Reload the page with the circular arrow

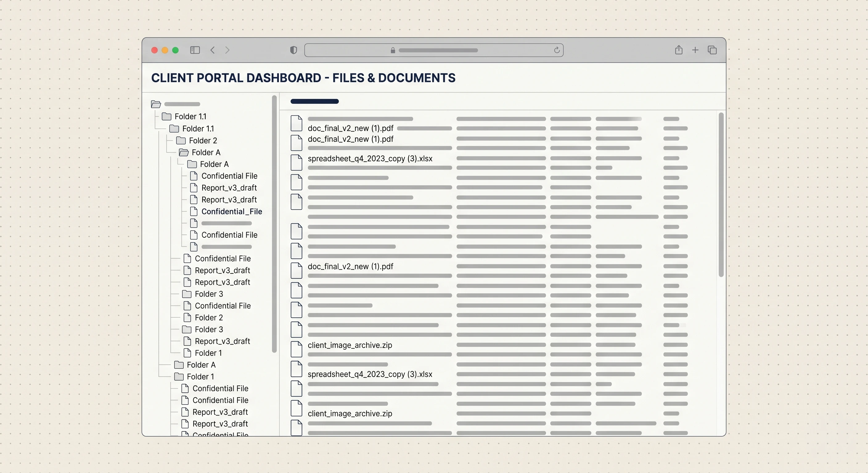tap(557, 50)
